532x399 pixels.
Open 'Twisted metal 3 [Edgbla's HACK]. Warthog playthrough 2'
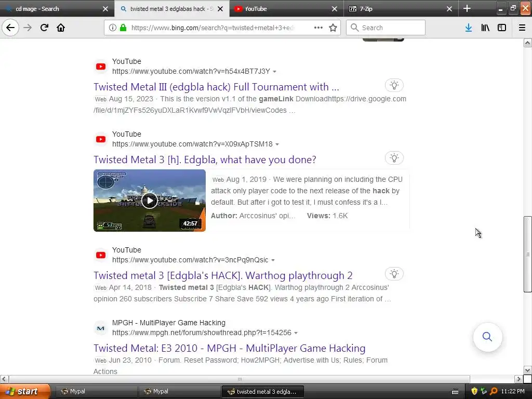click(x=223, y=275)
